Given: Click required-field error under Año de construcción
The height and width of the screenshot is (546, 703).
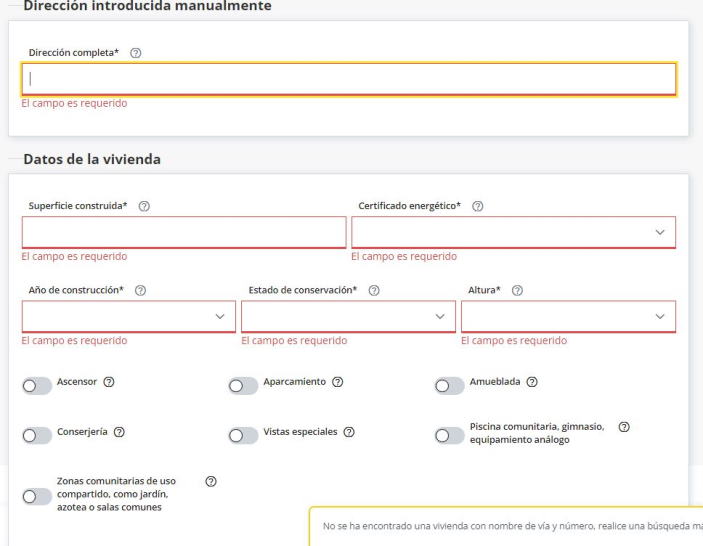Looking at the screenshot, I should tap(74, 341).
